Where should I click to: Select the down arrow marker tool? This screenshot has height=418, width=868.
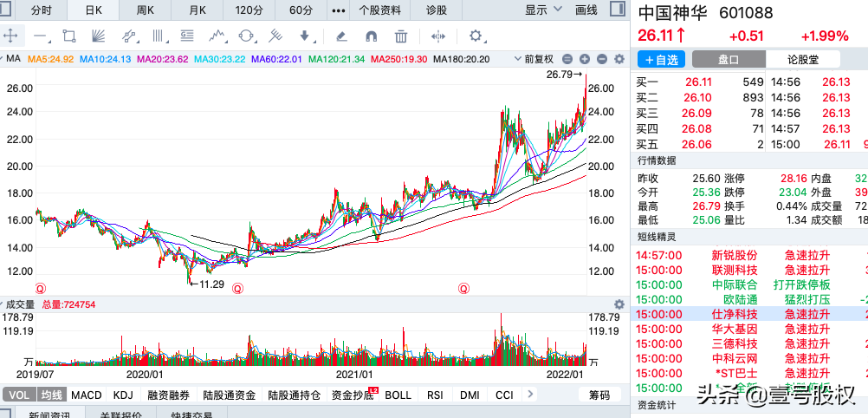(305, 36)
